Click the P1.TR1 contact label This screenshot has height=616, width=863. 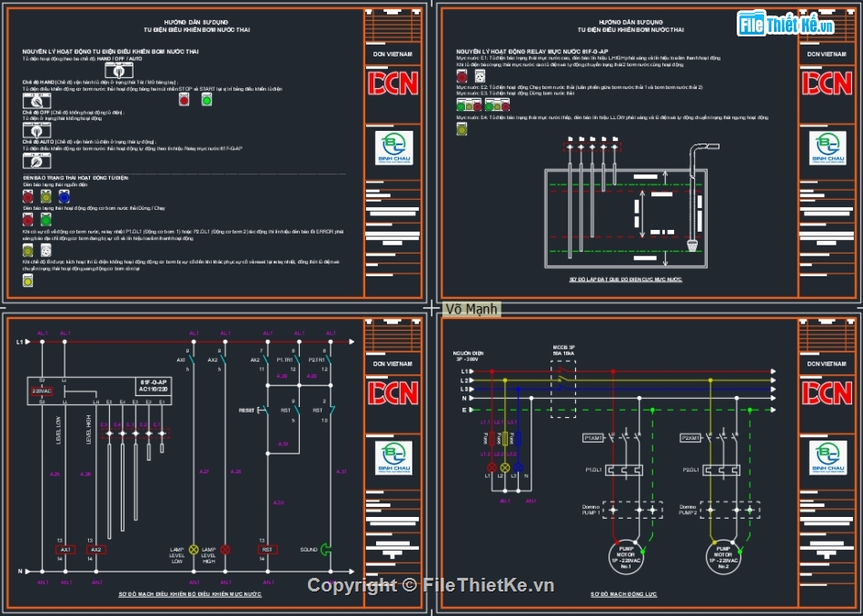pos(284,360)
